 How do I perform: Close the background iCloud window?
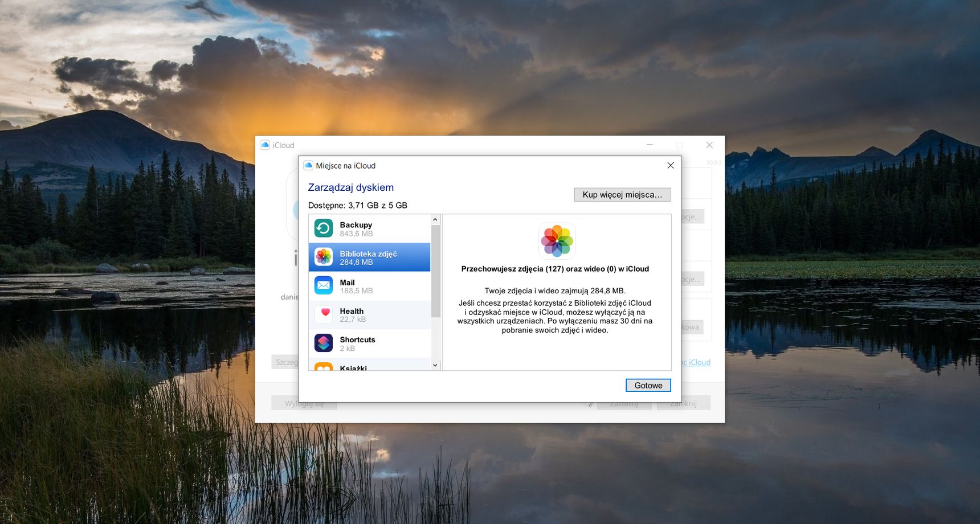pos(709,145)
